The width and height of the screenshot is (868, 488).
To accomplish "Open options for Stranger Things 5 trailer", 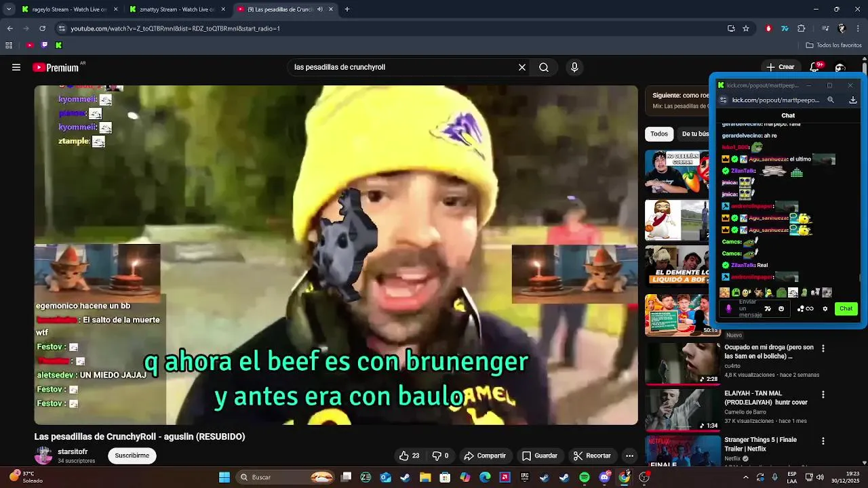I will [823, 441].
